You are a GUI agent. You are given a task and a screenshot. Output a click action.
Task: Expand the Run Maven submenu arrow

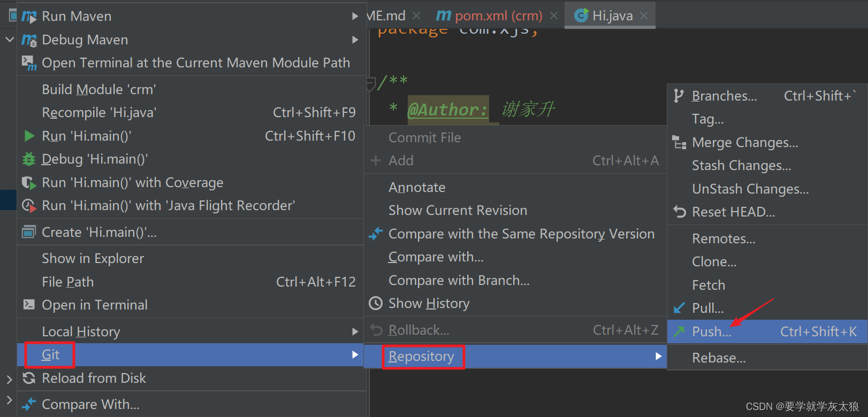tap(355, 17)
